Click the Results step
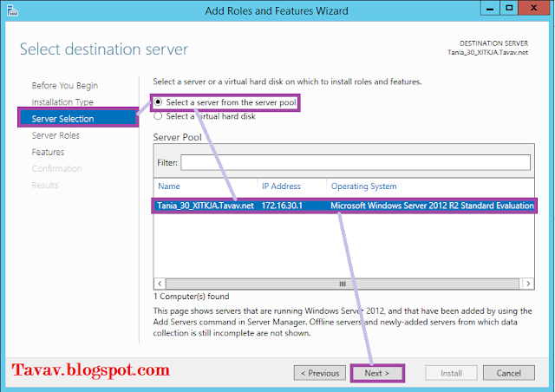The height and width of the screenshot is (392, 555). (x=45, y=186)
